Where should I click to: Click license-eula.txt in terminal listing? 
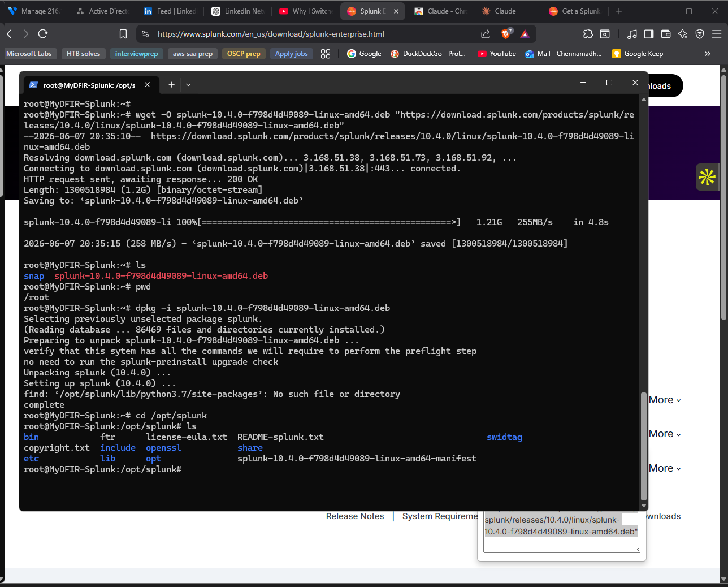[x=187, y=437]
